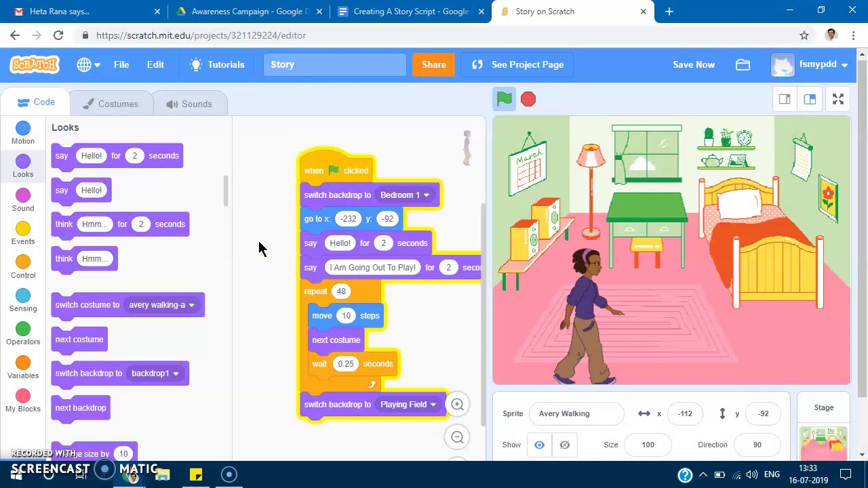Switch to the Sounds tab
The image size is (868, 488).
coord(189,104)
